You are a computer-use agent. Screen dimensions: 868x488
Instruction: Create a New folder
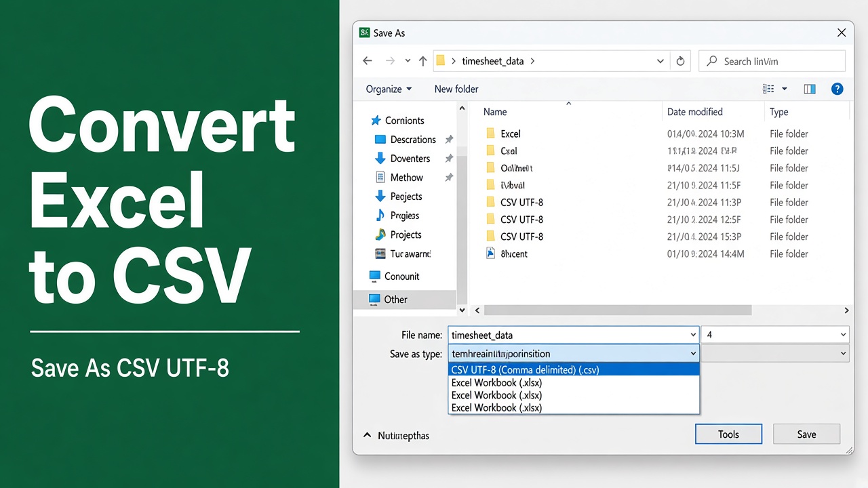coord(456,89)
